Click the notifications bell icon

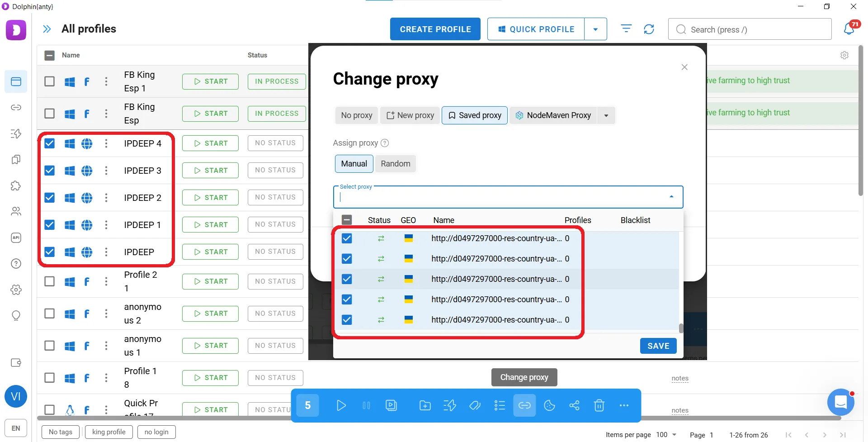(849, 29)
